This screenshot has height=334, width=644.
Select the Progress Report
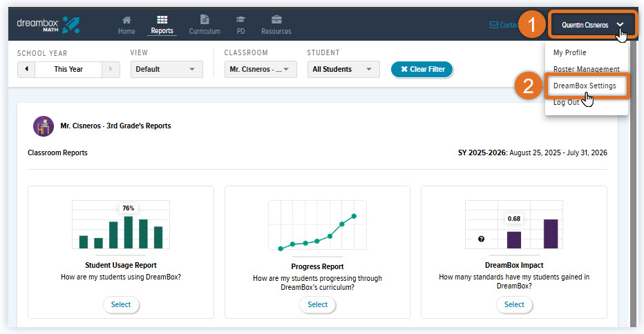317,304
